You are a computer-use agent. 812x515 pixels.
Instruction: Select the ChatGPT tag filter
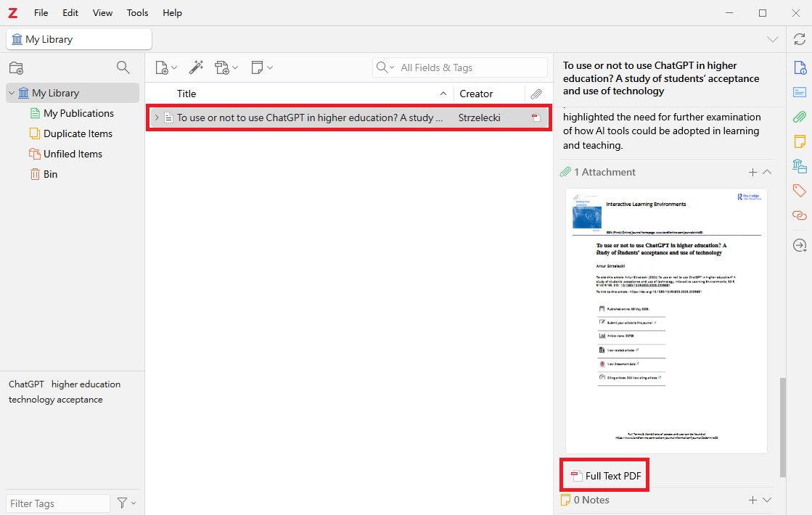(x=26, y=384)
